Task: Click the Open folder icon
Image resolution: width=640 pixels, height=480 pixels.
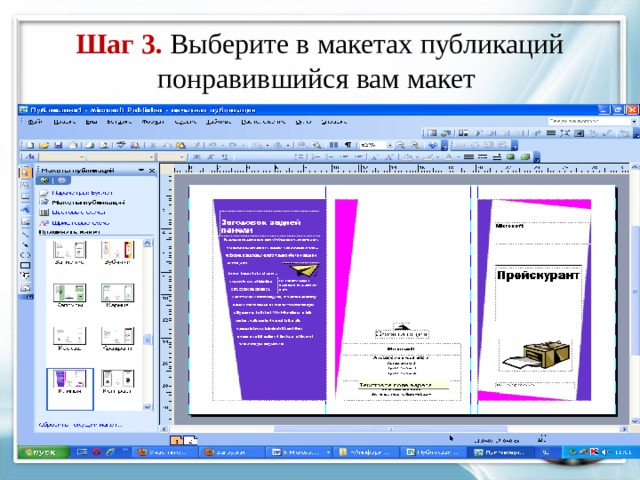Action: pyautogui.click(x=44, y=145)
